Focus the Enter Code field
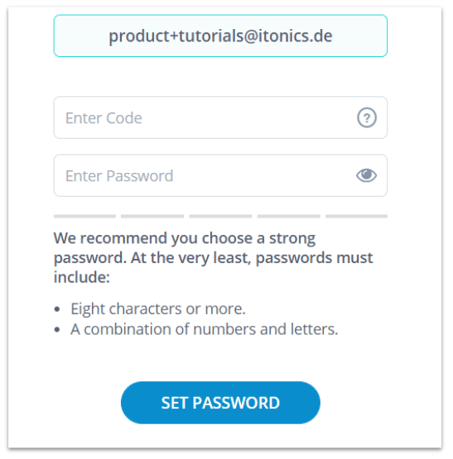The image size is (453, 459). click(x=220, y=118)
